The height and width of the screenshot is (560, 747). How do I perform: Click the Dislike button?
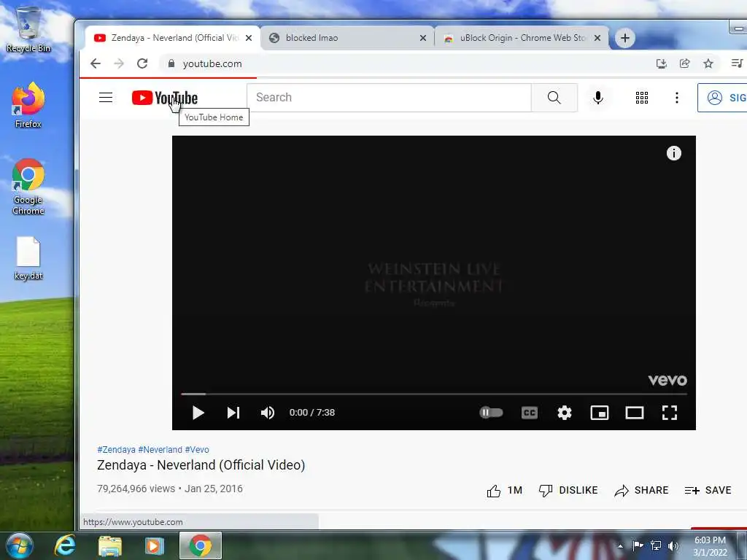point(568,491)
